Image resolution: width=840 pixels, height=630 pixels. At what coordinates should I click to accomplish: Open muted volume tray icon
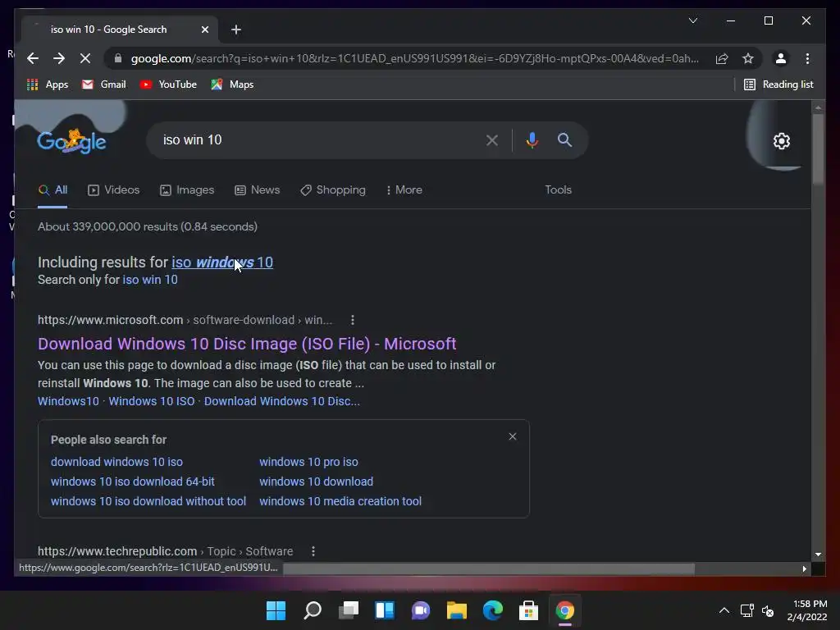(x=768, y=610)
